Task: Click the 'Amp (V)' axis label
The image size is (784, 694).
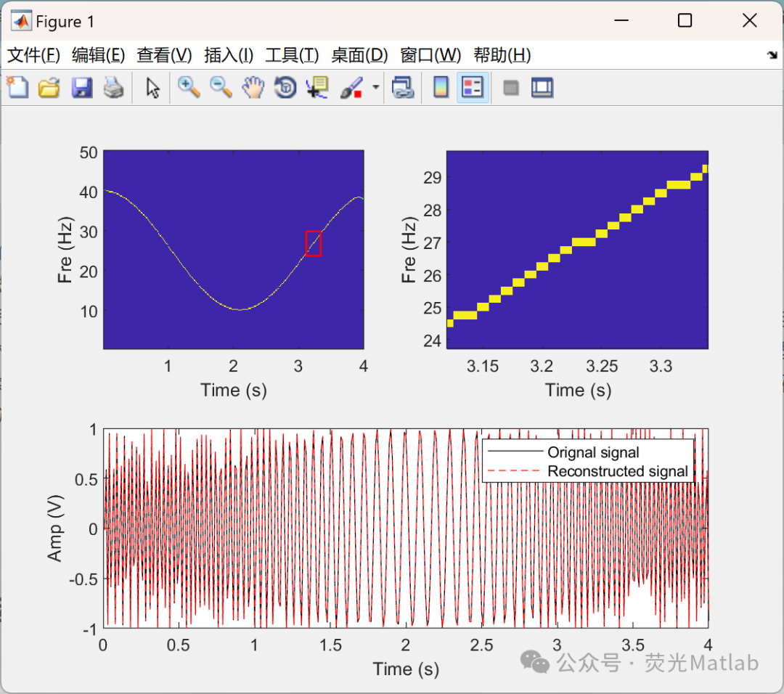Action: click(x=55, y=528)
